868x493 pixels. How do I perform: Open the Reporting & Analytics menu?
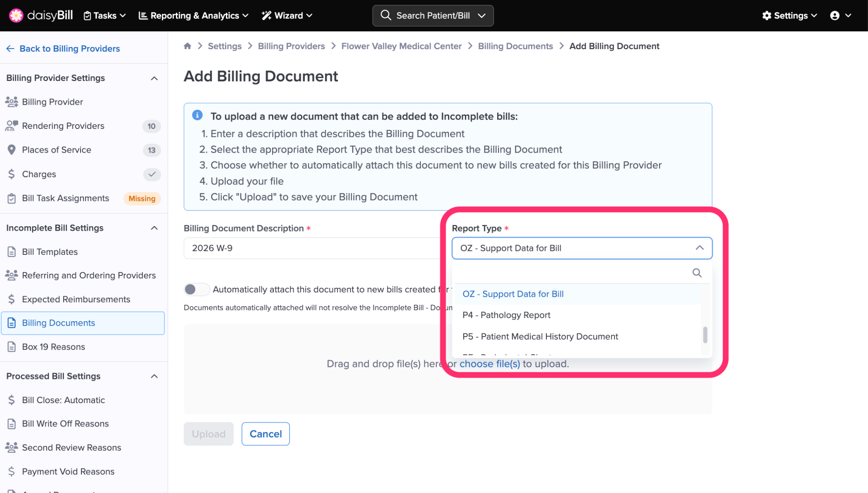(x=194, y=16)
